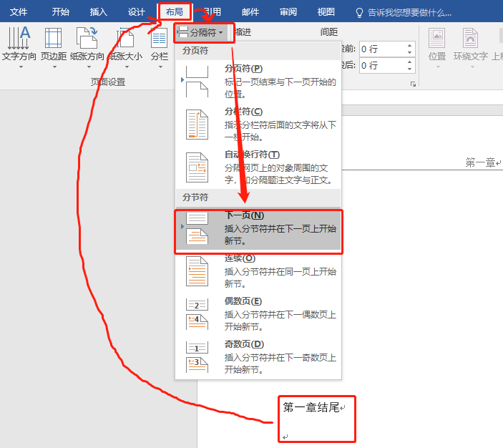
Task: Increase spacing before with up arrow
Action: pyautogui.click(x=410, y=46)
